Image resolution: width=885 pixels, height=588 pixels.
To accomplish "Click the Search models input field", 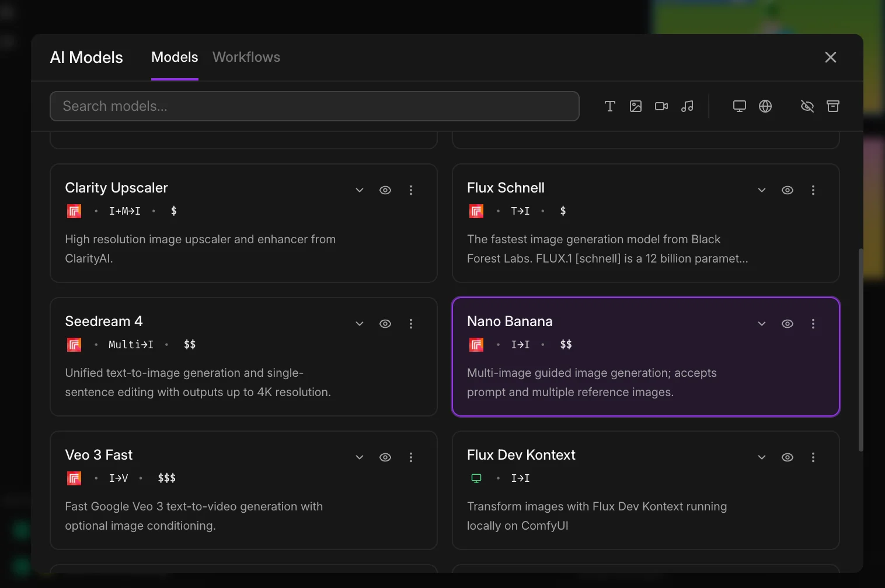I will tap(315, 106).
